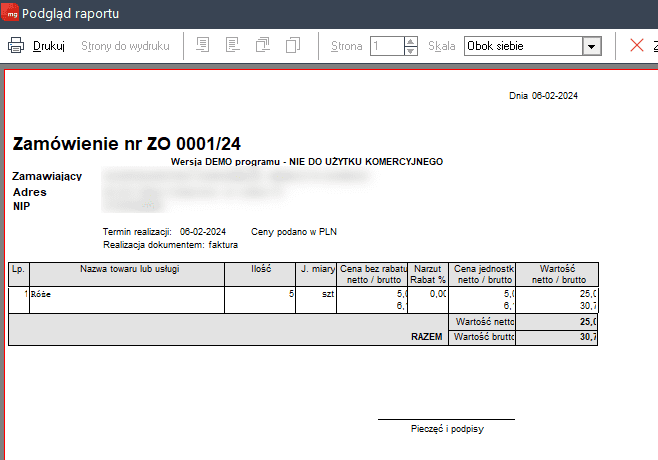Click the Drukuj print button
Viewport: 658px width, 460px height.
click(49, 46)
